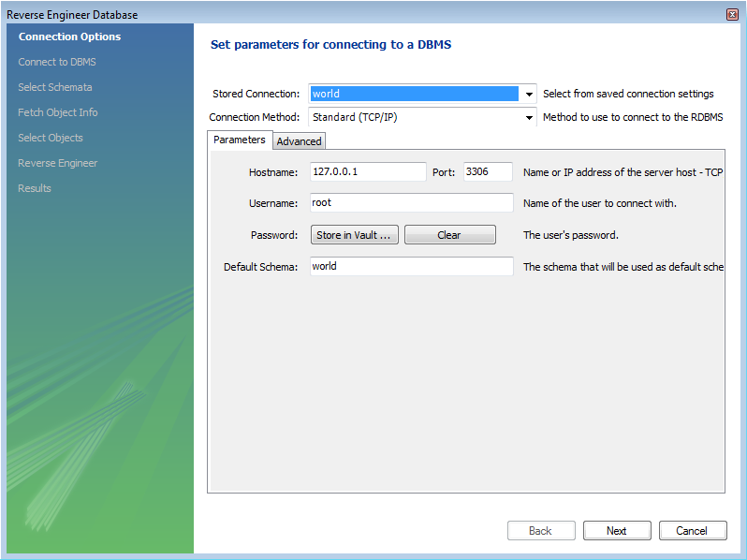Viewport: 747px width, 560px height.
Task: Proceed with the Next button
Action: click(616, 531)
